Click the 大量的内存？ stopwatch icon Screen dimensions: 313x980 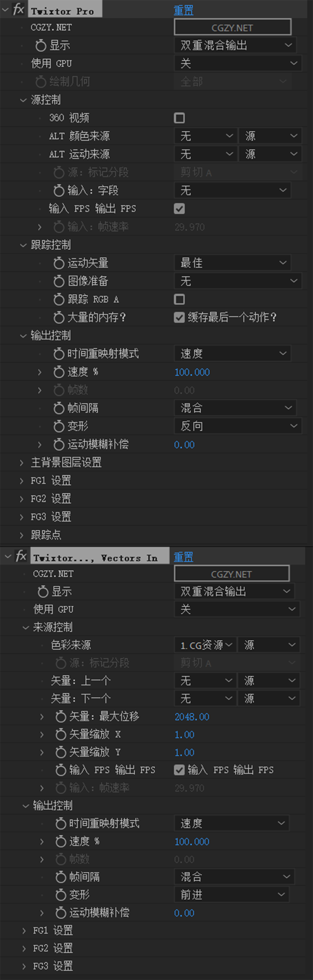59,317
